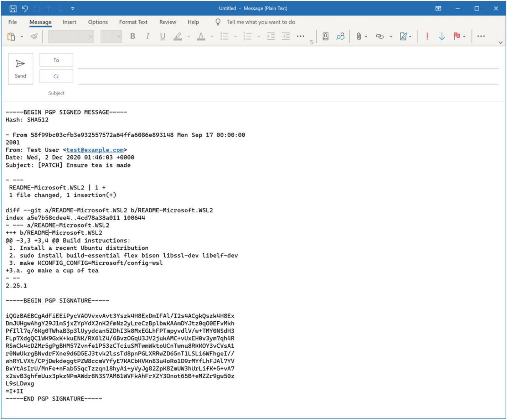Image resolution: width=507 pixels, height=420 pixels.
Task: Toggle Italic formatting
Action: click(x=148, y=36)
